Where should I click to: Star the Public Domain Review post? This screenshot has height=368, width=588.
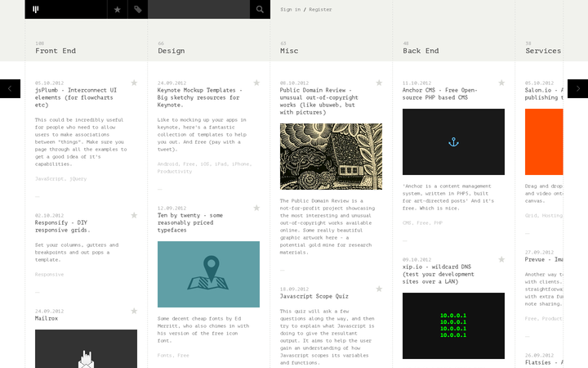point(379,83)
